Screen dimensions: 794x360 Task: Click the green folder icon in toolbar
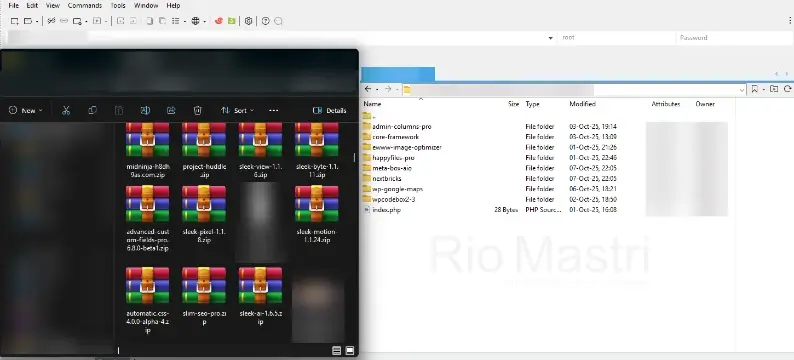[231, 21]
